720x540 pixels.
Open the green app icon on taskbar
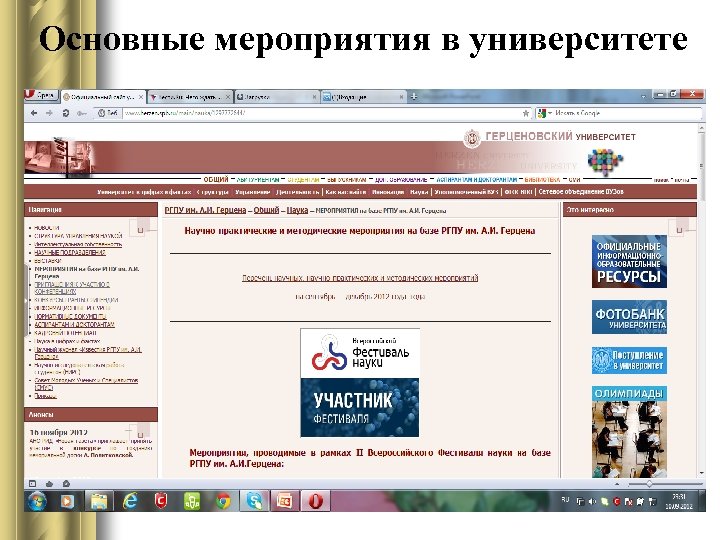pos(192,501)
